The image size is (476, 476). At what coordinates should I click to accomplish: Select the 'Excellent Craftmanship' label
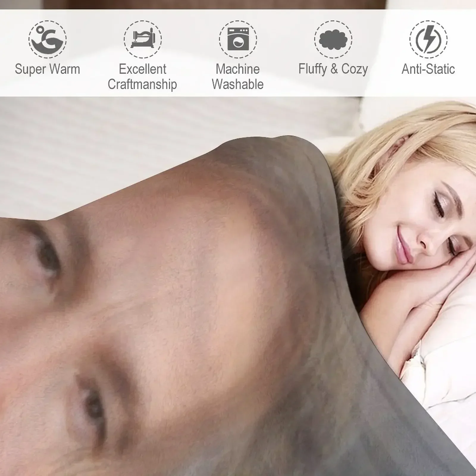pos(143,77)
